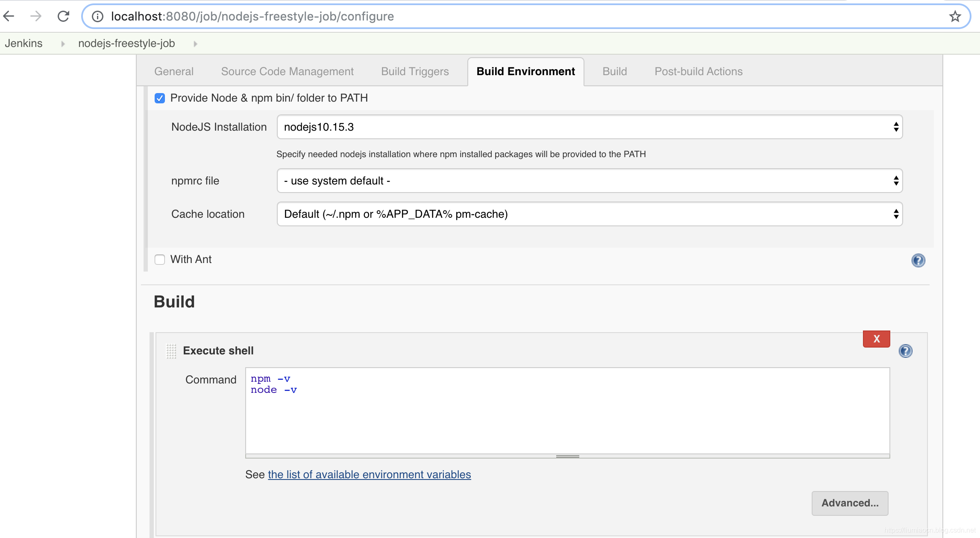
Task: Jump to the Build tab
Action: [614, 71]
